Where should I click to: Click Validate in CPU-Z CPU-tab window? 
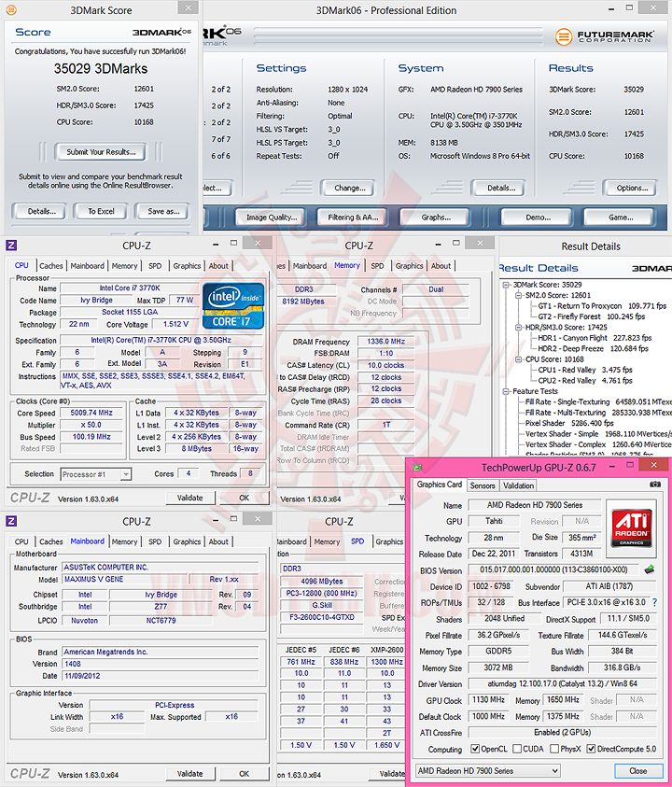pos(189,498)
